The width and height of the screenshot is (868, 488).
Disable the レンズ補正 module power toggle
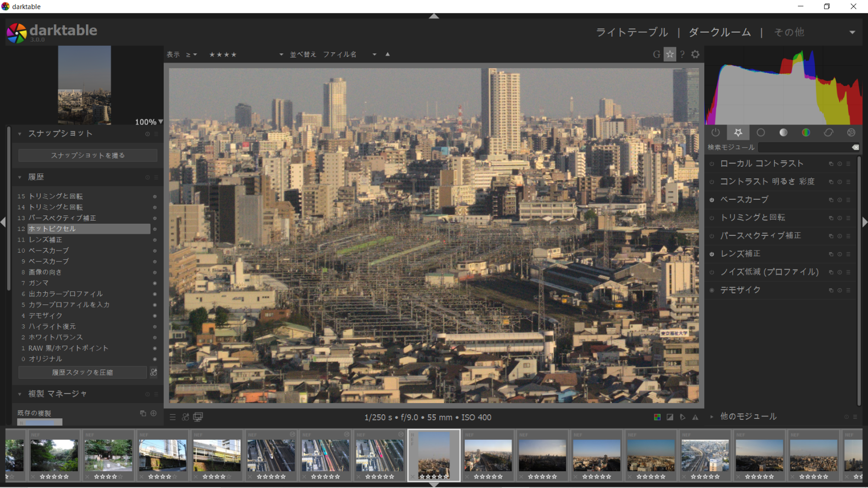coord(712,254)
